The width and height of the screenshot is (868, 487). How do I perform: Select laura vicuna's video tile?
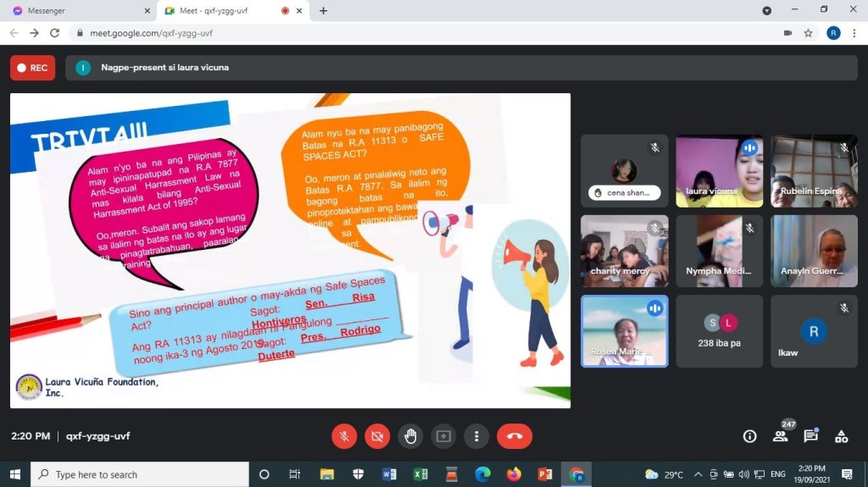point(719,171)
